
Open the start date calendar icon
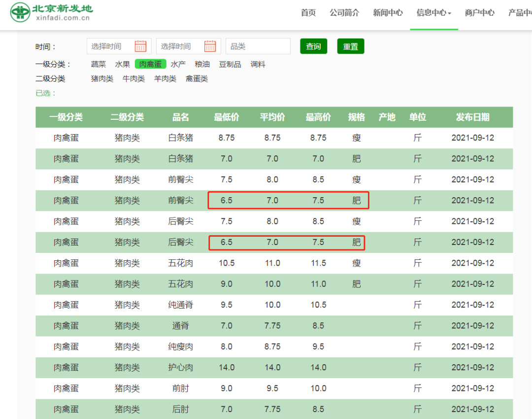[x=140, y=46]
